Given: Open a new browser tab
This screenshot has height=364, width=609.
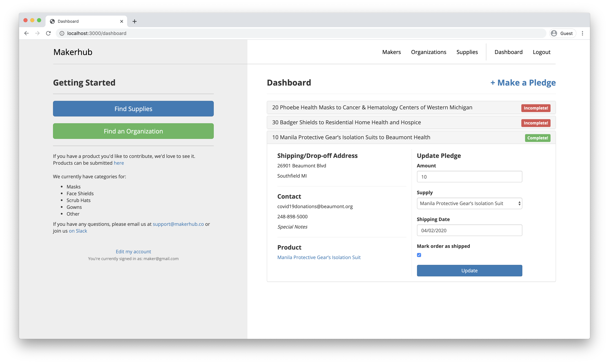Looking at the screenshot, I should coord(135,21).
